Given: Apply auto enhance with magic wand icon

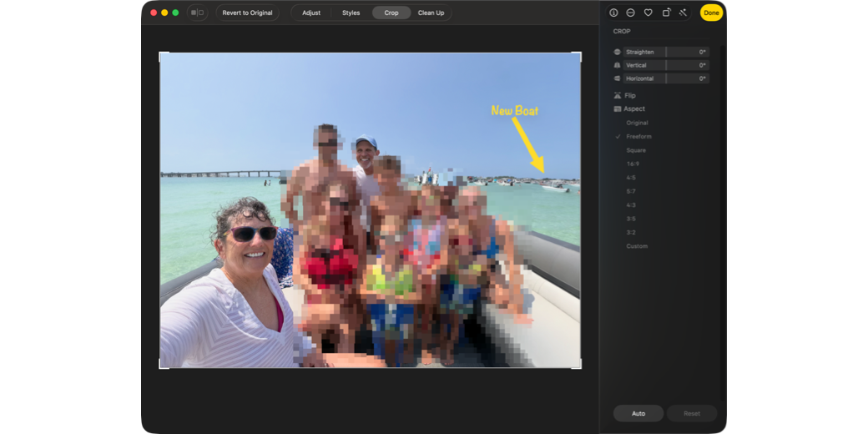Looking at the screenshot, I should [683, 13].
